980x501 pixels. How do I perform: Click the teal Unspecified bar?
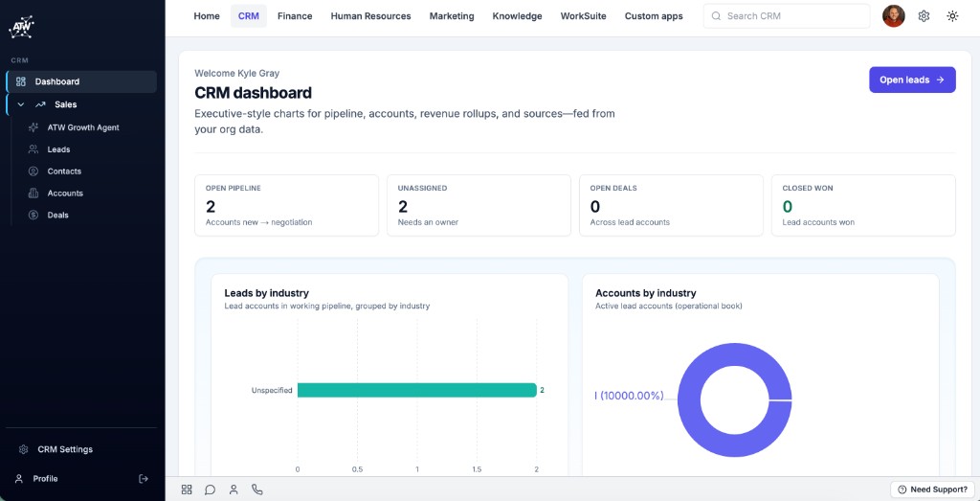(417, 390)
